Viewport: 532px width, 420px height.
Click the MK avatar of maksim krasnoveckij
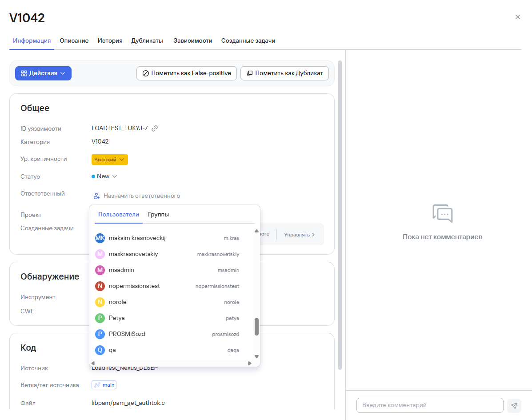(100, 238)
